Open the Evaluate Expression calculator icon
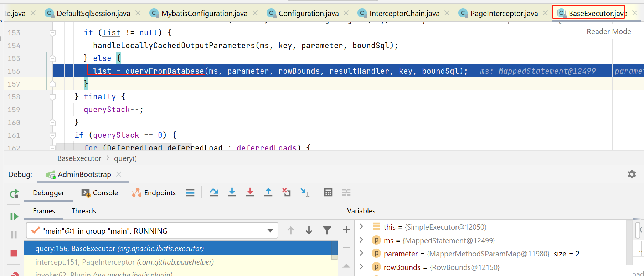The image size is (644, 276). coord(328,193)
